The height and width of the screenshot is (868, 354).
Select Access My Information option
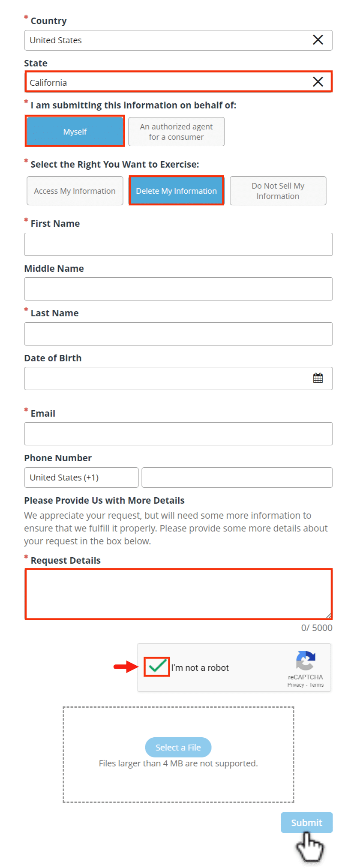[x=75, y=191]
